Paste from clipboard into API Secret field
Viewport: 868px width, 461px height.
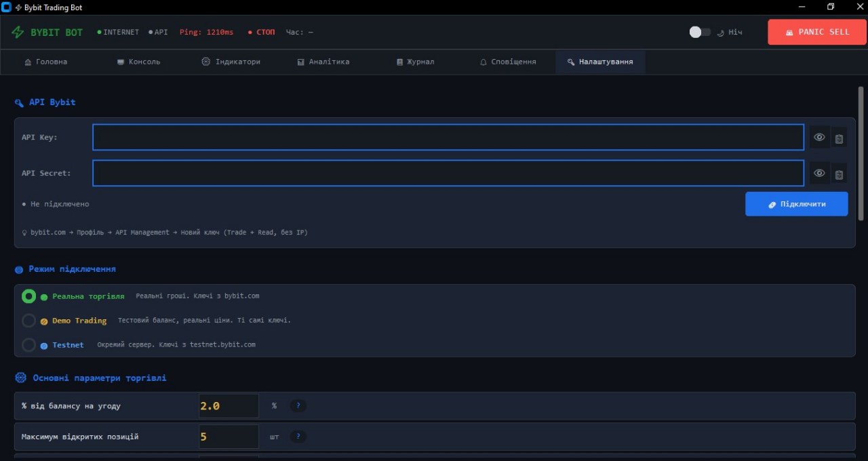[x=839, y=174]
